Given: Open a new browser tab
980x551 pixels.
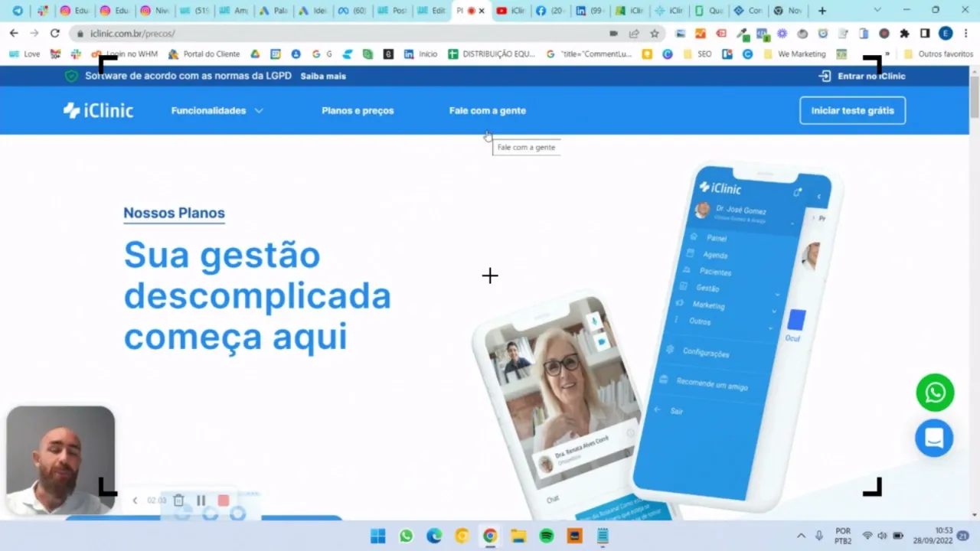Looking at the screenshot, I should pyautogui.click(x=822, y=11).
